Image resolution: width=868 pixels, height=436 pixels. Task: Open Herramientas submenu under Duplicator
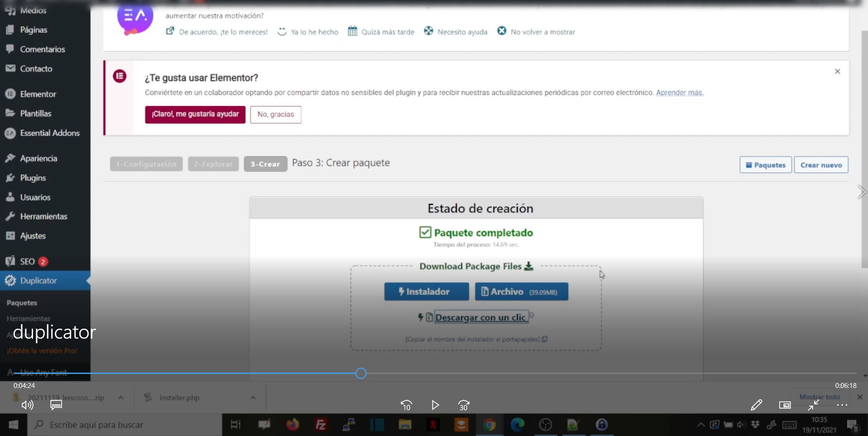[x=28, y=318]
